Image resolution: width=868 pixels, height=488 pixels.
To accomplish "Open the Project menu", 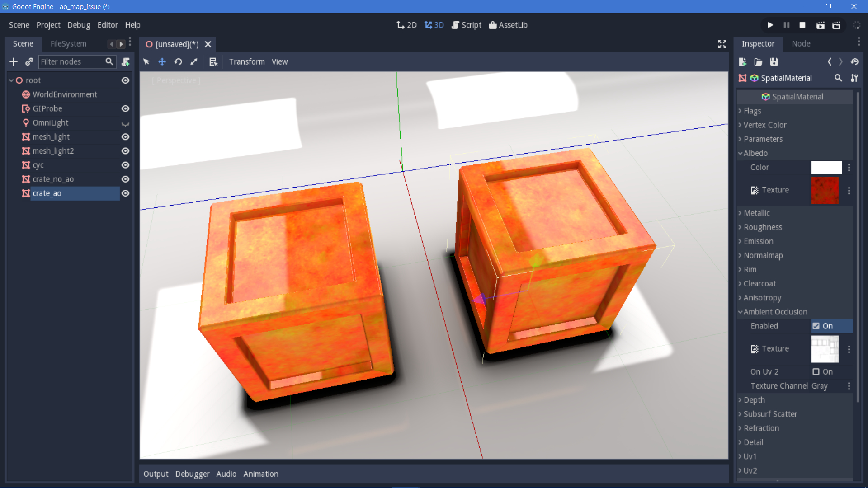I will coord(48,25).
